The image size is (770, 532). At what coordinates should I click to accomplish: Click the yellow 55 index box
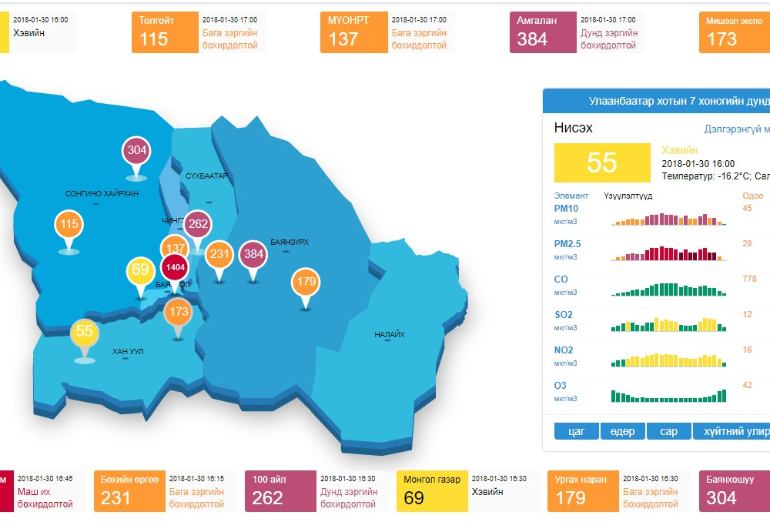click(x=602, y=162)
